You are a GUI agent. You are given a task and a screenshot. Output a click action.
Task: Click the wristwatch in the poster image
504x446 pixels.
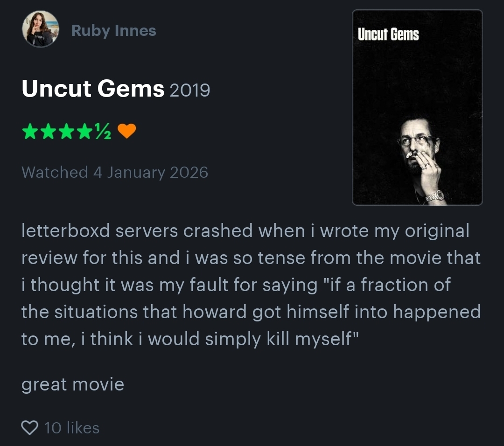tap(434, 195)
